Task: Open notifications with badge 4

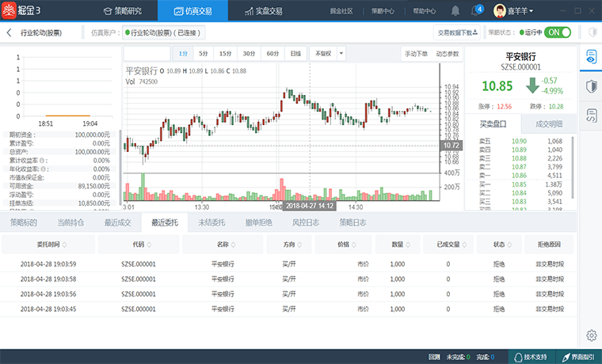Action: 477,10
